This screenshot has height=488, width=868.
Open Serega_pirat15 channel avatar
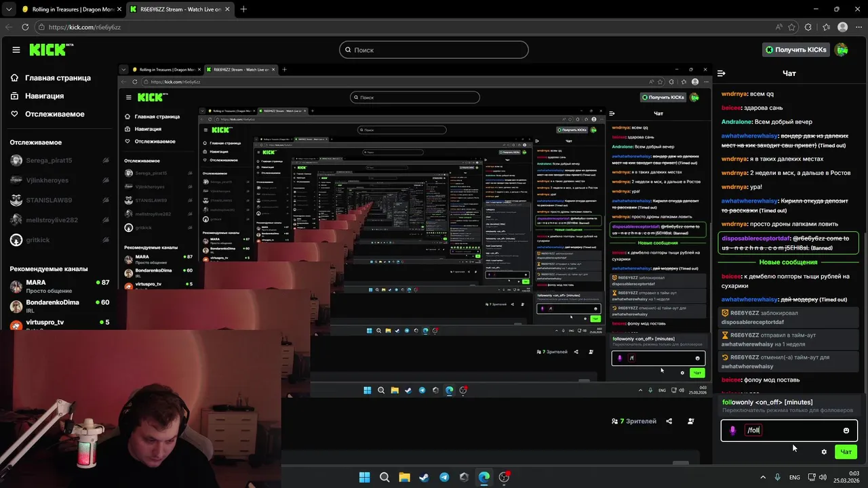[x=16, y=161]
